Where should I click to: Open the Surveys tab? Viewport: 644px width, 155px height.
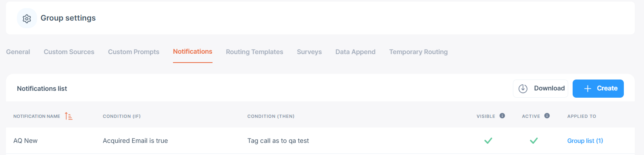point(309,52)
